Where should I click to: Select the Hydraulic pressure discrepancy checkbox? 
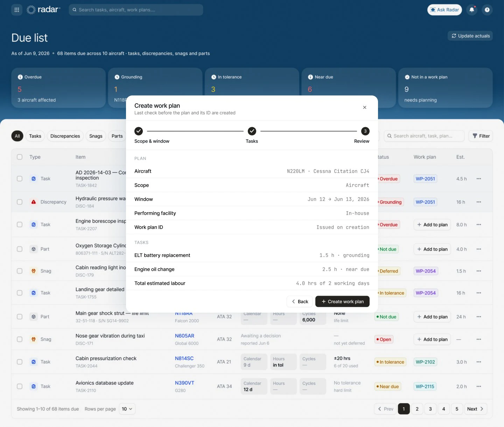pyautogui.click(x=20, y=202)
